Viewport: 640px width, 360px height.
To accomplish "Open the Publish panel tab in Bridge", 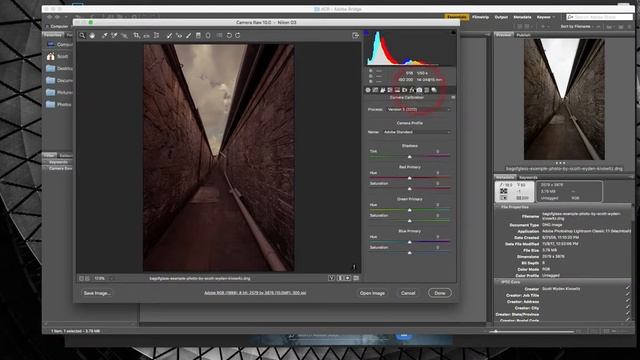I will coord(523,35).
